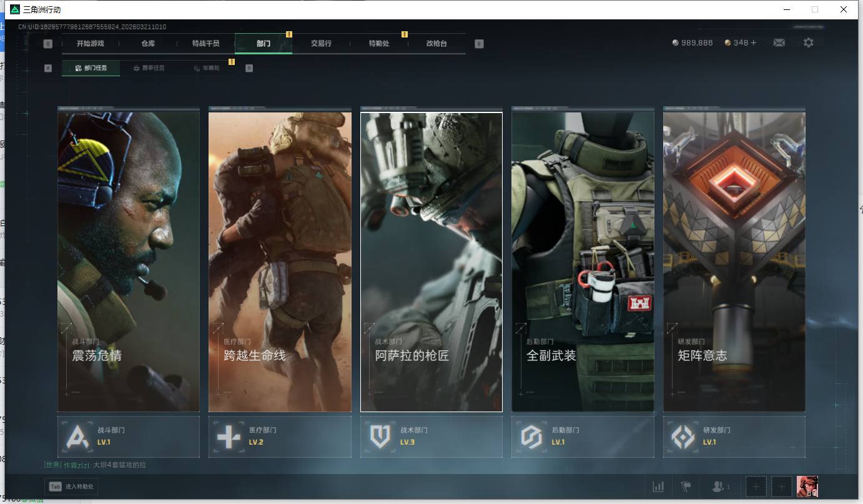Open the 矩阵意志 mission card

click(x=734, y=261)
